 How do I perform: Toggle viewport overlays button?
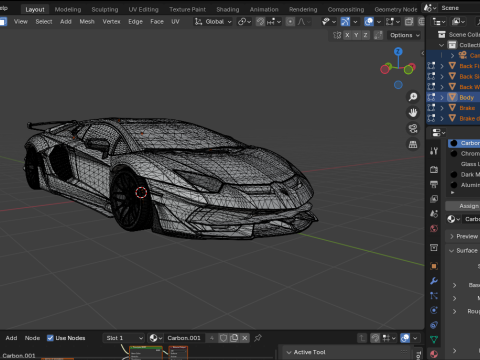pos(369,22)
